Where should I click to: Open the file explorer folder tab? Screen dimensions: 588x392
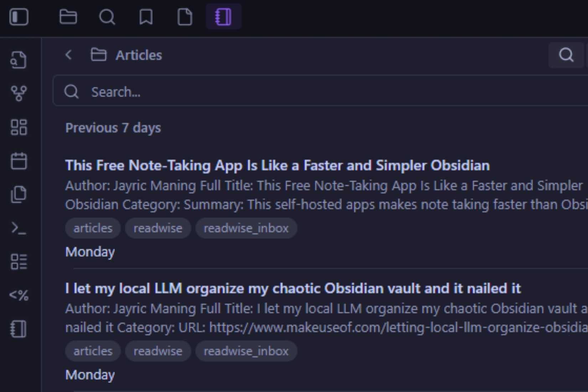[x=68, y=17]
